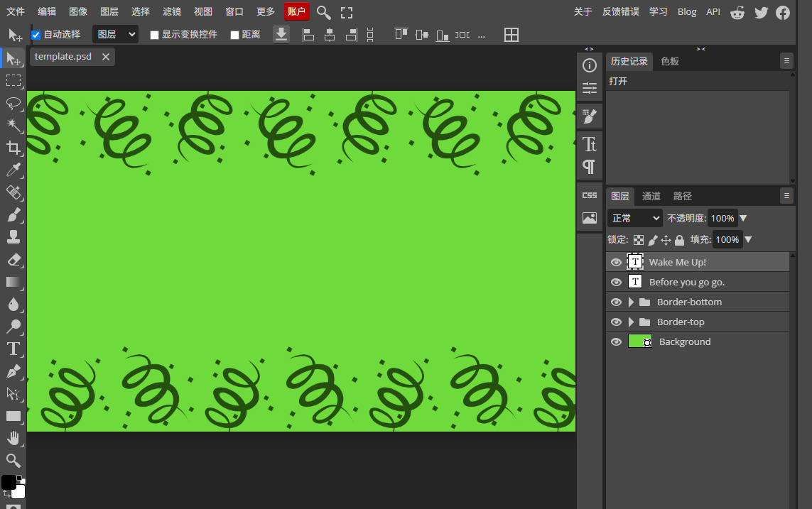This screenshot has height=509, width=812.
Task: Click the foreground black color swatch
Action: pyautogui.click(x=9, y=483)
